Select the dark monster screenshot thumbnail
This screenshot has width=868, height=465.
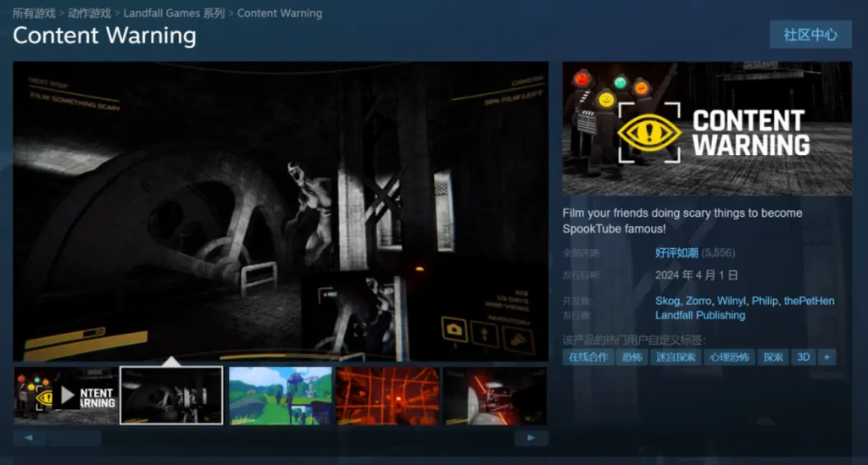pyautogui.click(x=171, y=396)
